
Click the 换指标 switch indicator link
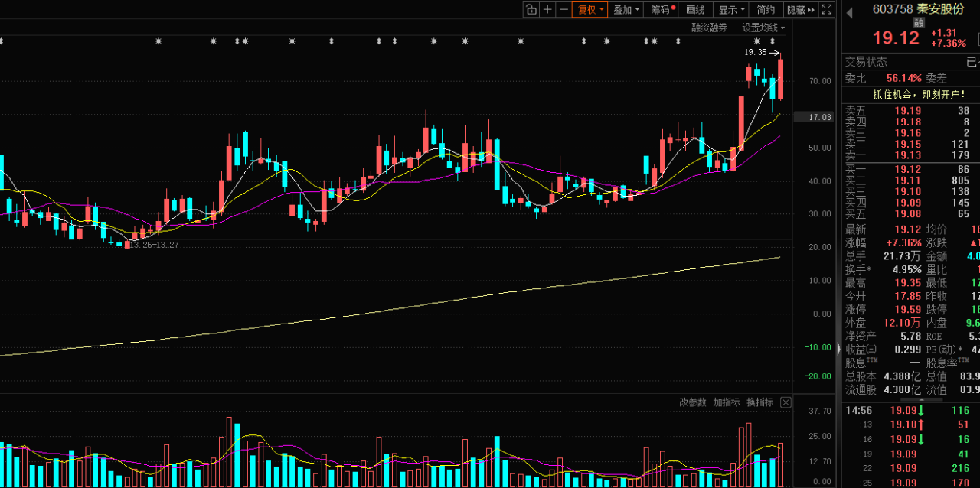[x=760, y=402]
